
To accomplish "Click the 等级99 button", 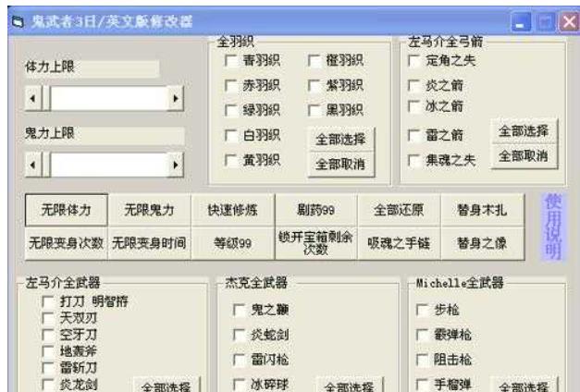I will pyautogui.click(x=233, y=243).
